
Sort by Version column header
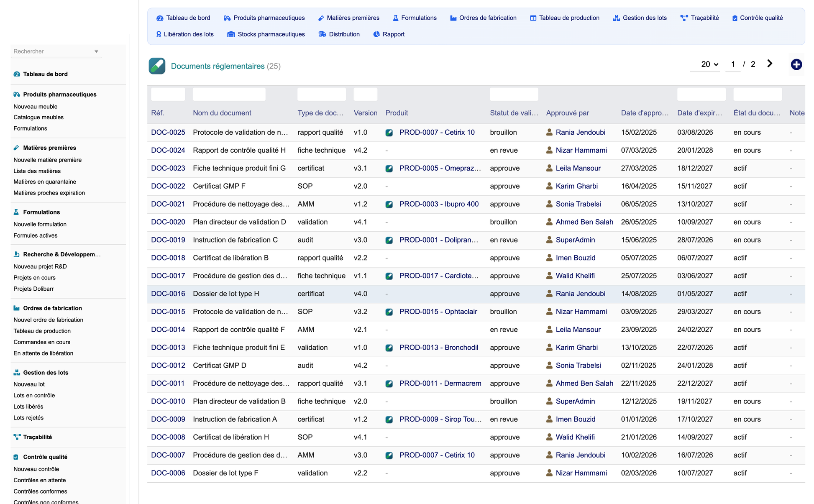click(x=366, y=113)
